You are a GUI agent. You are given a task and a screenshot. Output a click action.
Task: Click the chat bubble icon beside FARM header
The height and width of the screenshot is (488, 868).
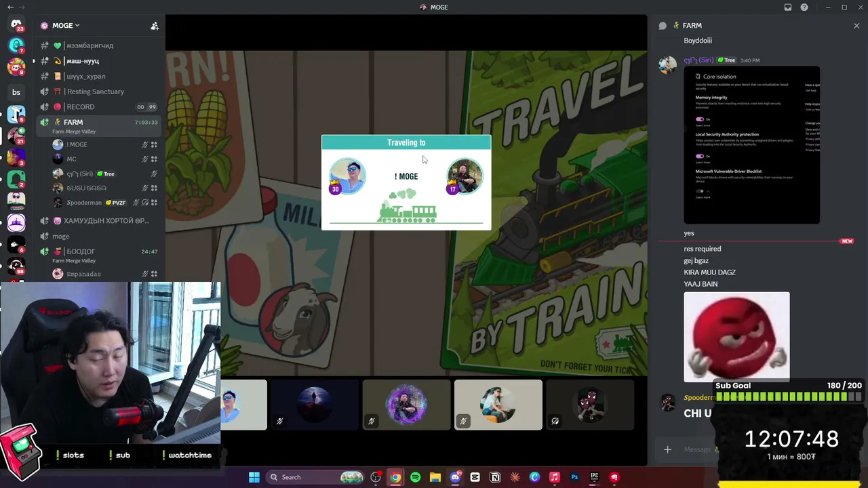pyautogui.click(x=663, y=26)
